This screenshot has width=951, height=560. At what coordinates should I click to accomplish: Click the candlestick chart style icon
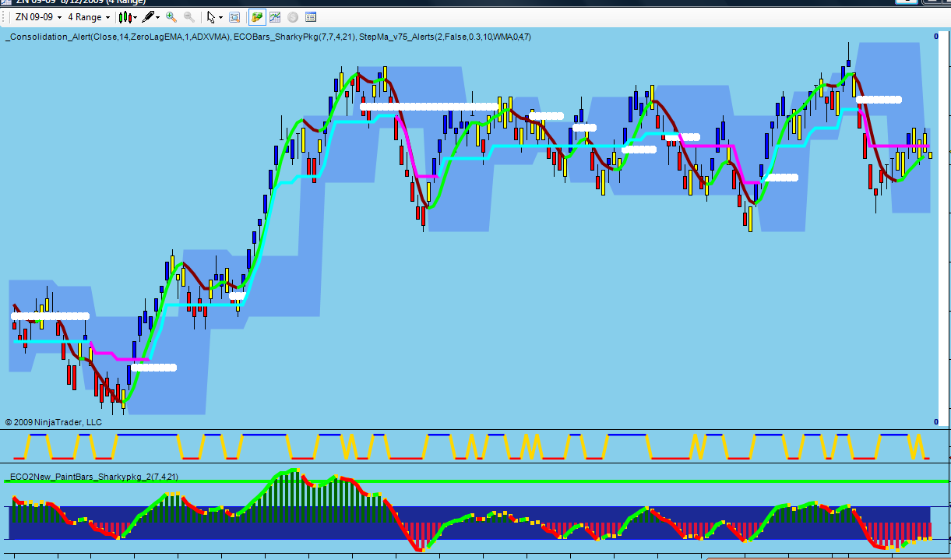coord(125,17)
